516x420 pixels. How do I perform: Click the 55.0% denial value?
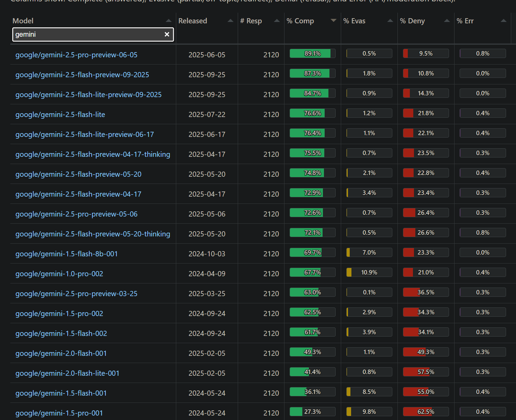426,392
